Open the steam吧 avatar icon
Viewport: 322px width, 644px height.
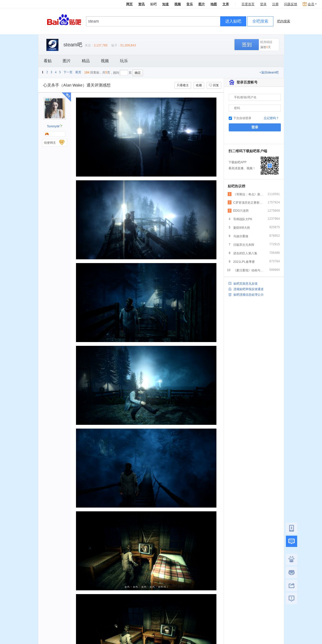pyautogui.click(x=52, y=45)
